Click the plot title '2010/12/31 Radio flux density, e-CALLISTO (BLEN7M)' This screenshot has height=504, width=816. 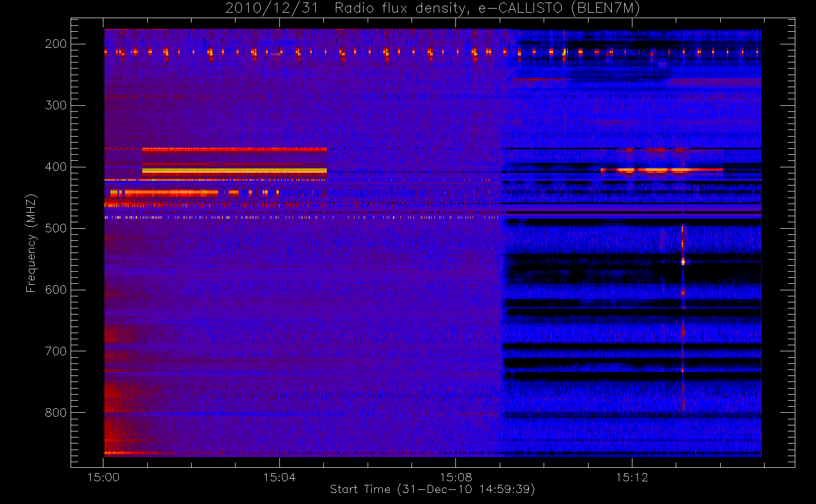432,9
